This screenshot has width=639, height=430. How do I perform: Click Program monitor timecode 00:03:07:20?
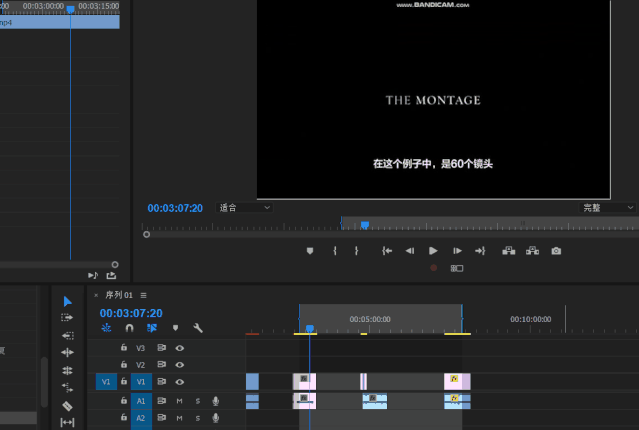(x=175, y=208)
